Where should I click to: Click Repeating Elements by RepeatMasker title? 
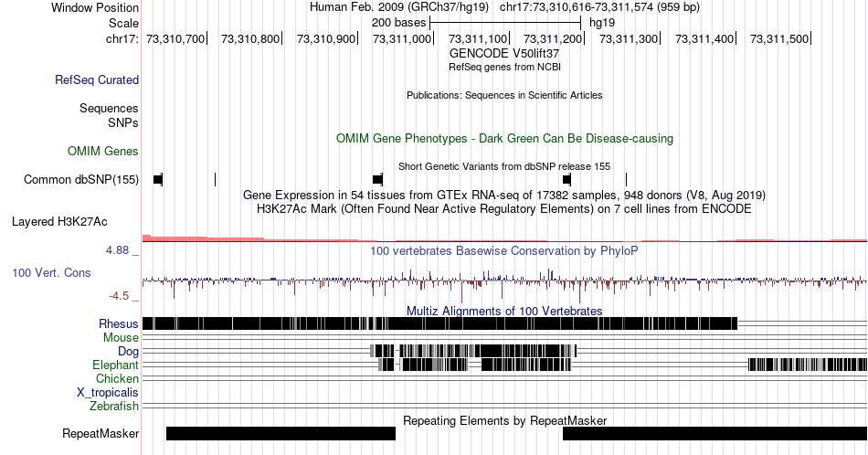coord(504,420)
